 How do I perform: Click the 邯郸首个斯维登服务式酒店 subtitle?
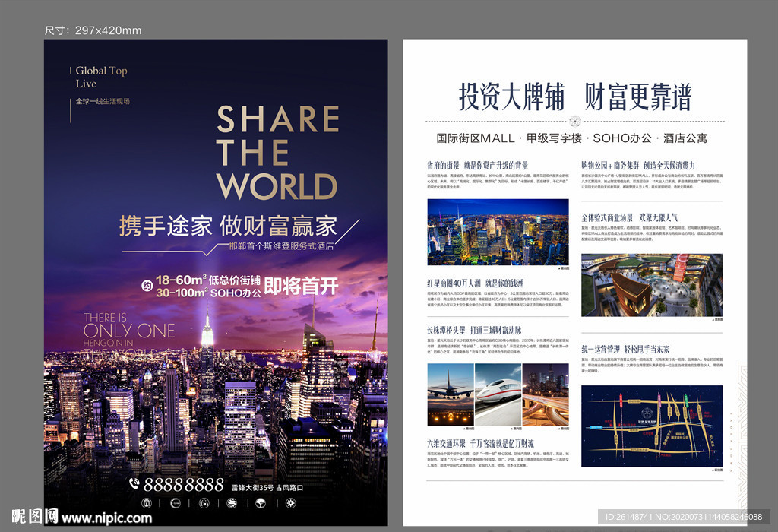281,245
